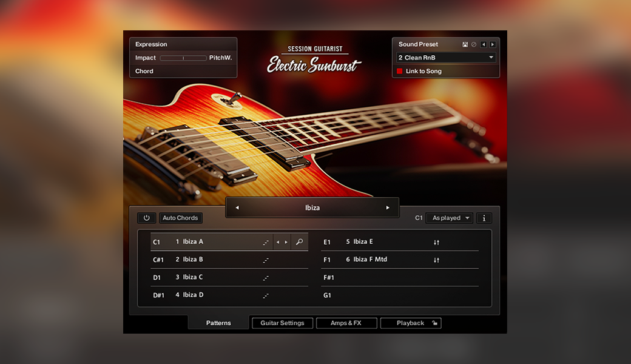Choose previous pattern arrow in the C1 slot
The image size is (631, 364).
[x=278, y=242]
